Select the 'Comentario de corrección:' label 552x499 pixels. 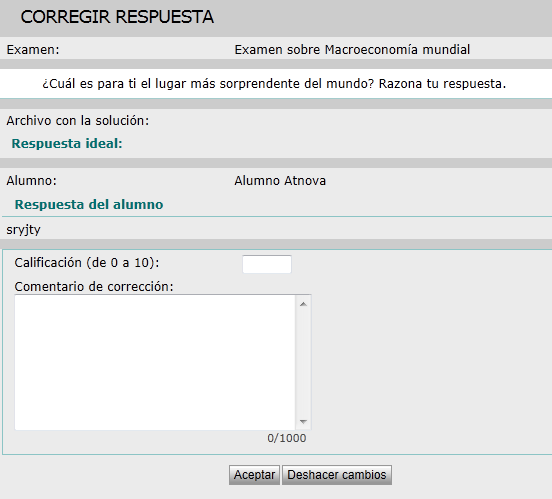point(94,287)
